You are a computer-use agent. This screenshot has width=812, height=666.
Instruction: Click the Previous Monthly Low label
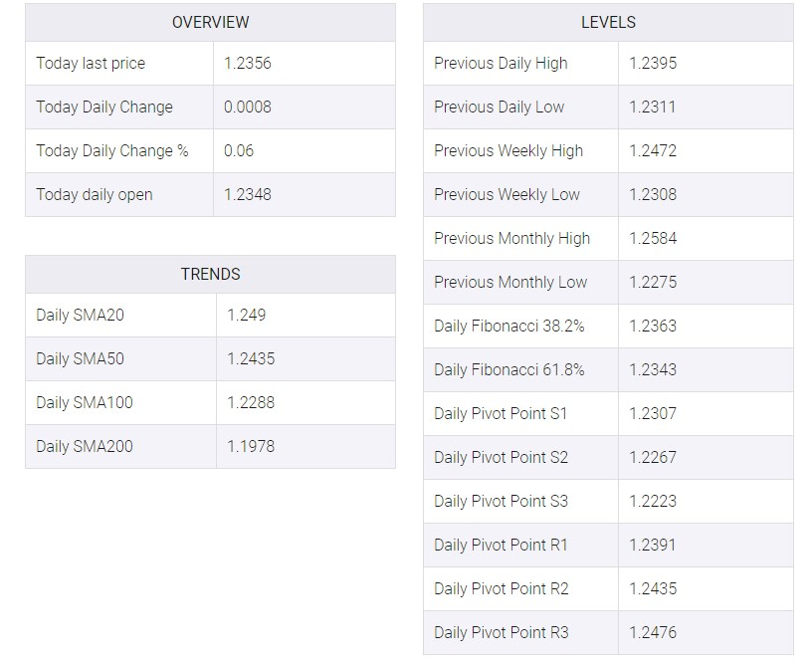pyautogui.click(x=510, y=283)
